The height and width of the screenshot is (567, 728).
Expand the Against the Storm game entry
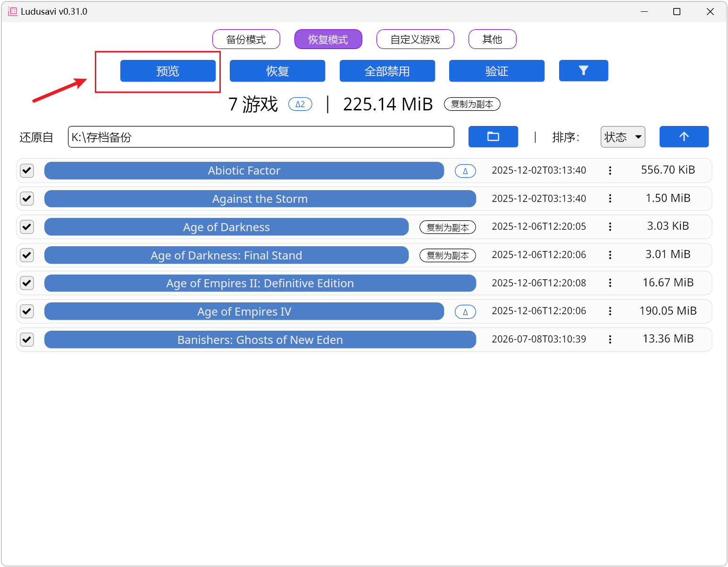260,199
